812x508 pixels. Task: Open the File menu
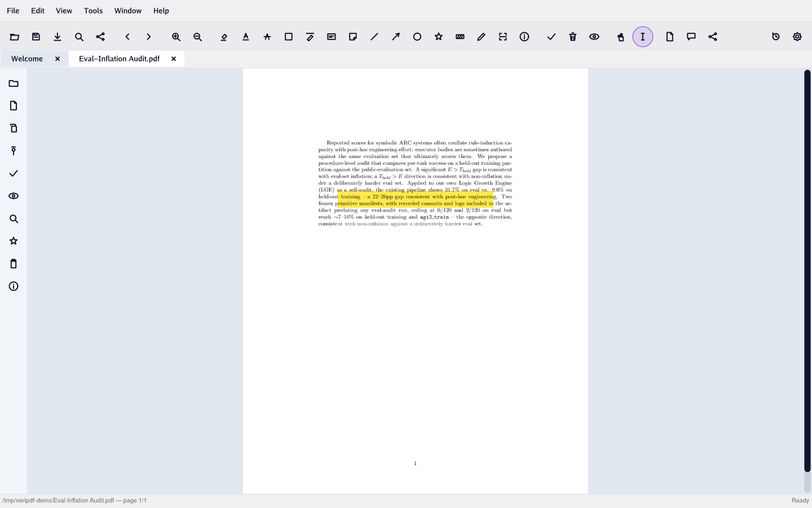coord(13,11)
